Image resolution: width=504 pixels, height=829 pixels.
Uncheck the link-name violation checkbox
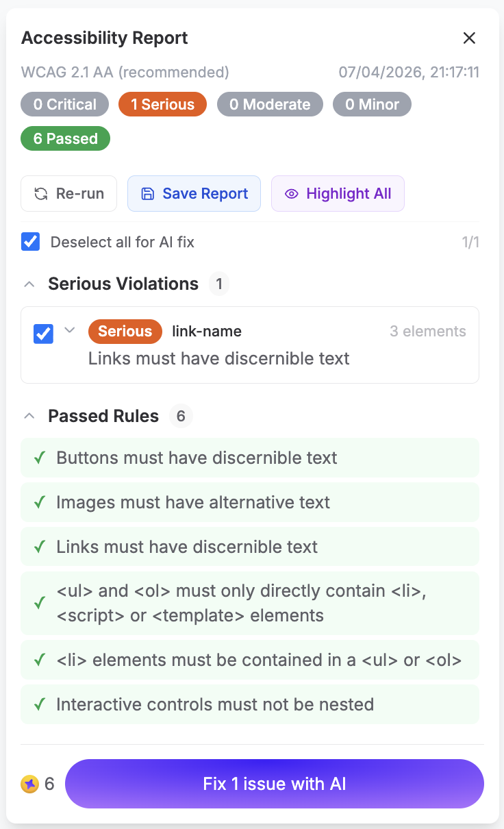[x=44, y=334]
